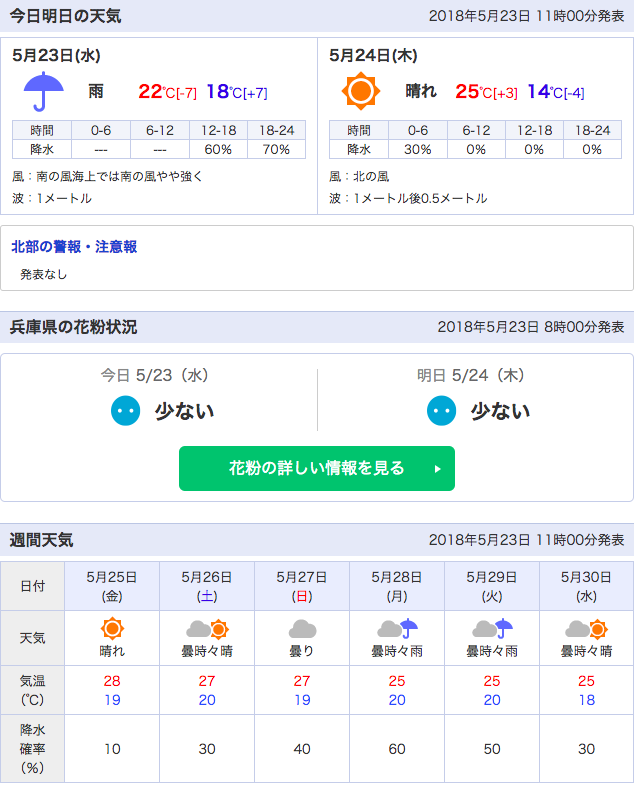Click the green 花粉の詳しい情報を見る button
The image size is (635, 787).
[316, 468]
